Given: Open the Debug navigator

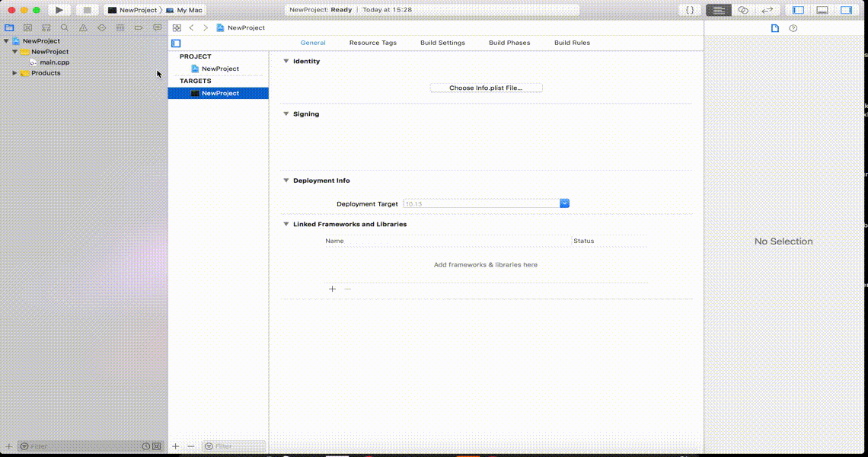Looking at the screenshot, I should pyautogui.click(x=120, y=27).
